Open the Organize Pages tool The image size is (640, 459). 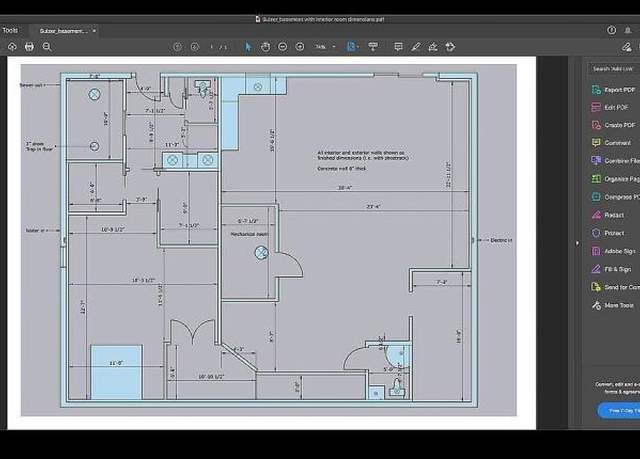coord(615,179)
